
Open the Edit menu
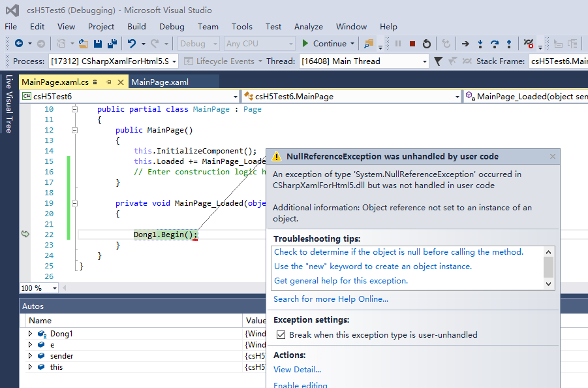click(37, 27)
